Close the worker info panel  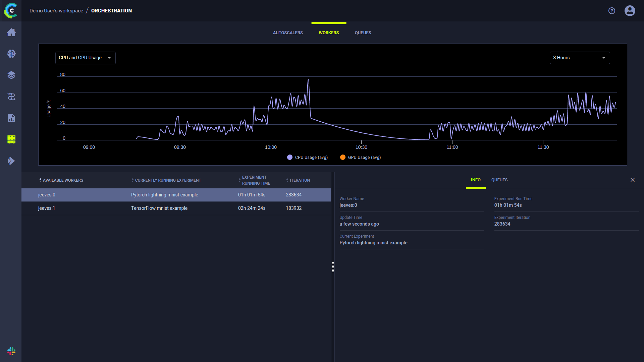pyautogui.click(x=632, y=180)
